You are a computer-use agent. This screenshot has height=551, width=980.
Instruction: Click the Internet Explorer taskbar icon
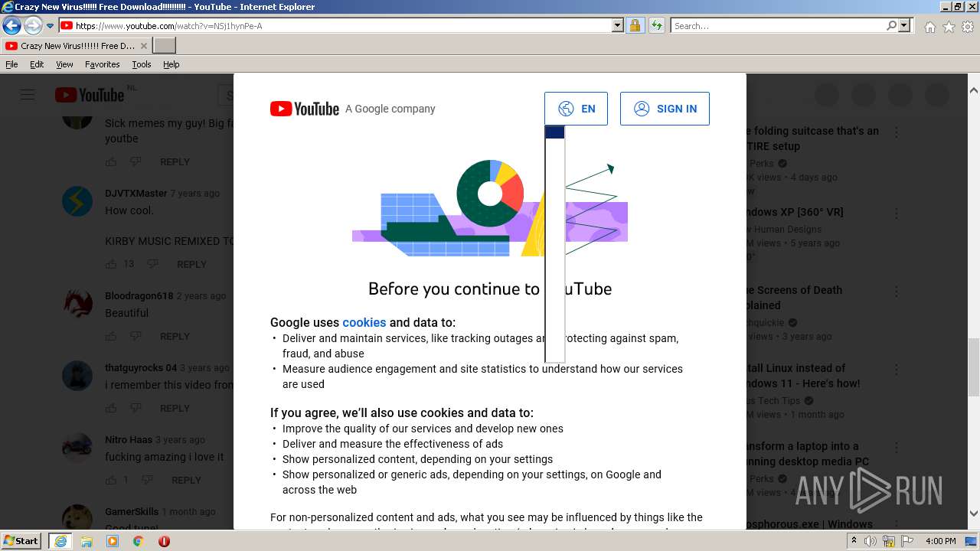(x=60, y=541)
